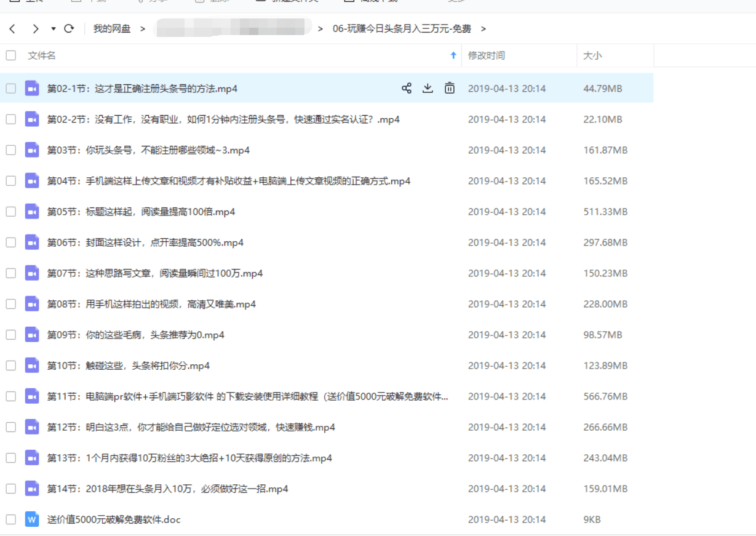Share 第02-1节 video via its share icon
The image size is (756, 536).
pyautogui.click(x=405, y=88)
